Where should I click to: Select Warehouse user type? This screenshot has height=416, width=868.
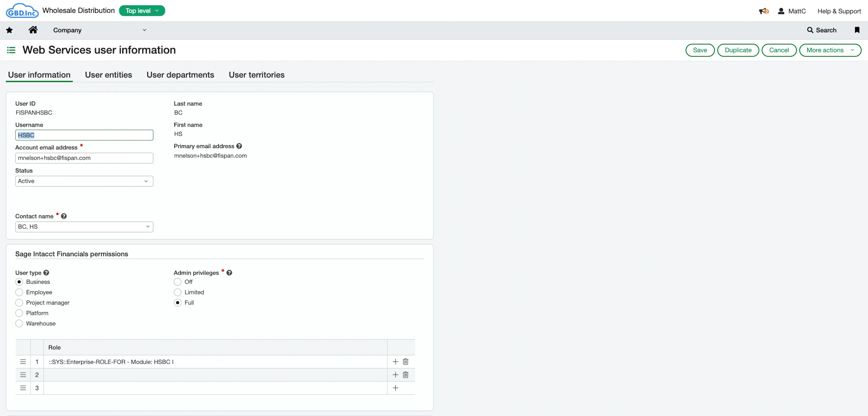tap(19, 324)
